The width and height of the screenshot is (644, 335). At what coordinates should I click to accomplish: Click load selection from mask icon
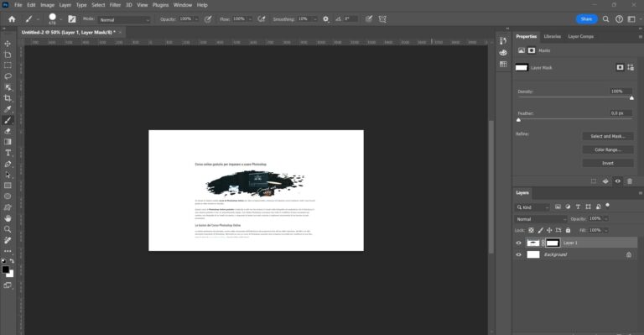[594, 181]
